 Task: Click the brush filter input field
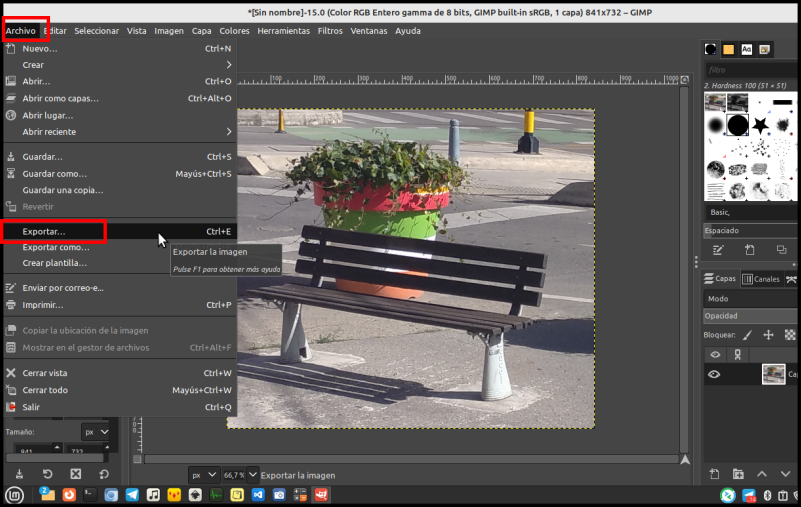(751, 70)
